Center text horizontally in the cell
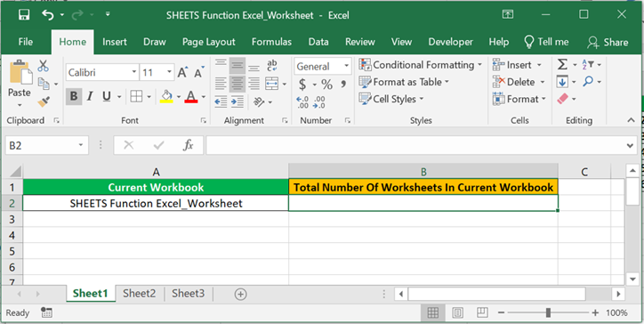644x324 pixels. [237, 84]
